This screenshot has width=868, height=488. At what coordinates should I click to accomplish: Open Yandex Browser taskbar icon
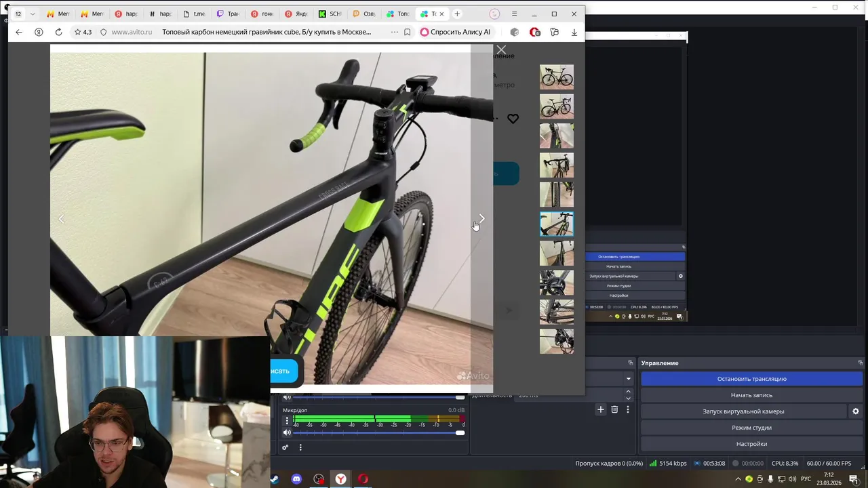click(x=340, y=479)
